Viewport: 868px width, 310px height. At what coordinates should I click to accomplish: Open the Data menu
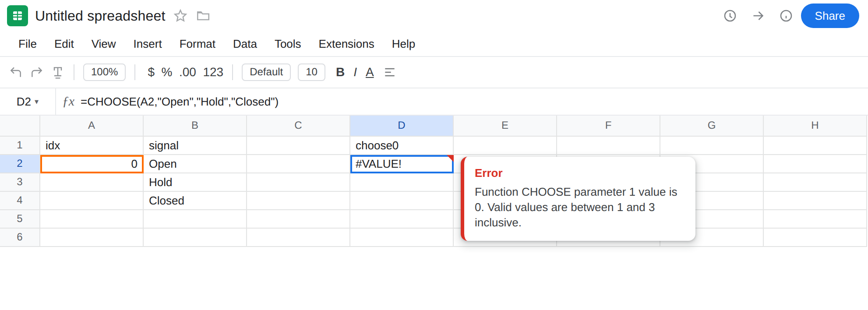(245, 44)
